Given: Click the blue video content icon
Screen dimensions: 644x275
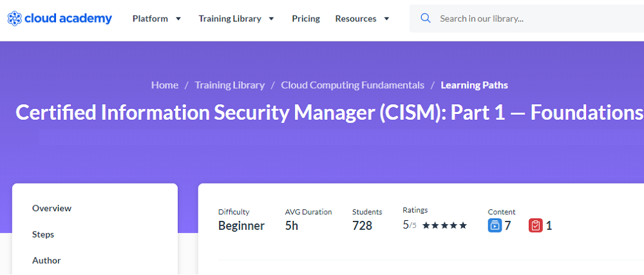Looking at the screenshot, I should tap(495, 225).
